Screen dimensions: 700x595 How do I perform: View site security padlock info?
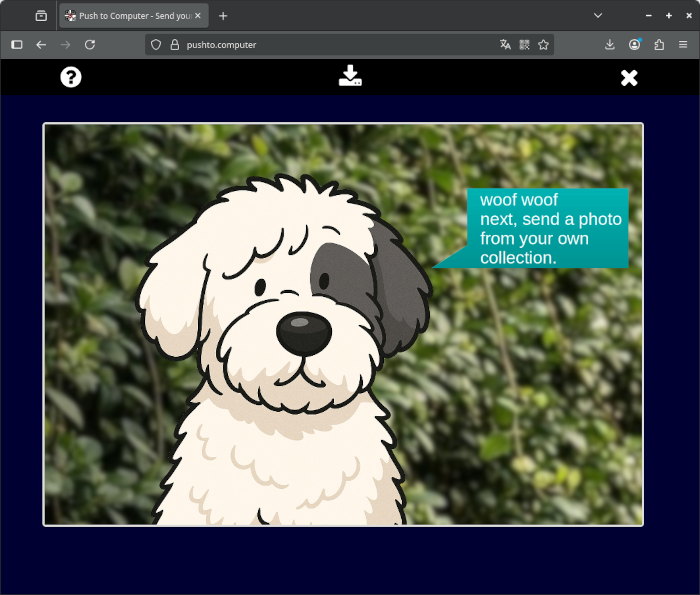coord(175,45)
